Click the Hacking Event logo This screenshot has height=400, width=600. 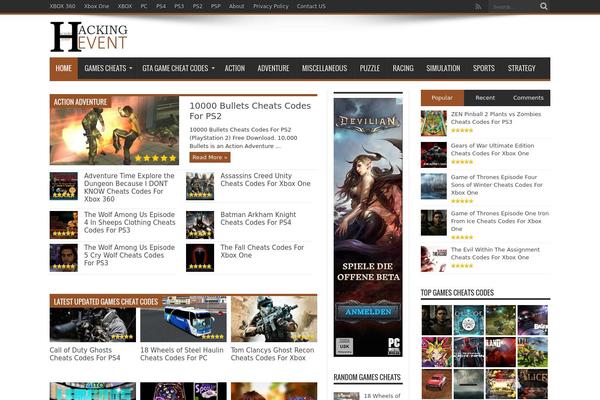[x=89, y=37]
